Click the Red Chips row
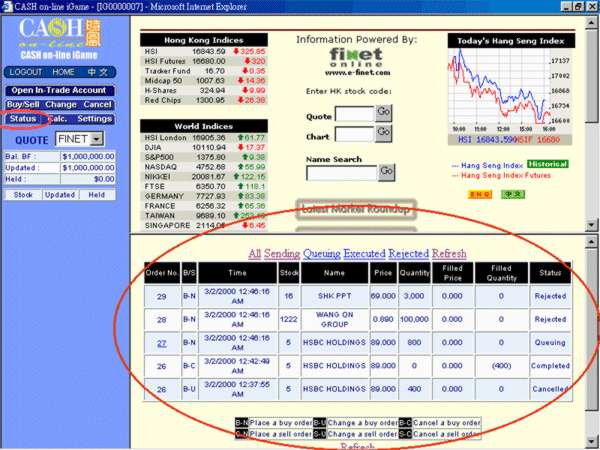This screenshot has width=600, height=450. 205,100
